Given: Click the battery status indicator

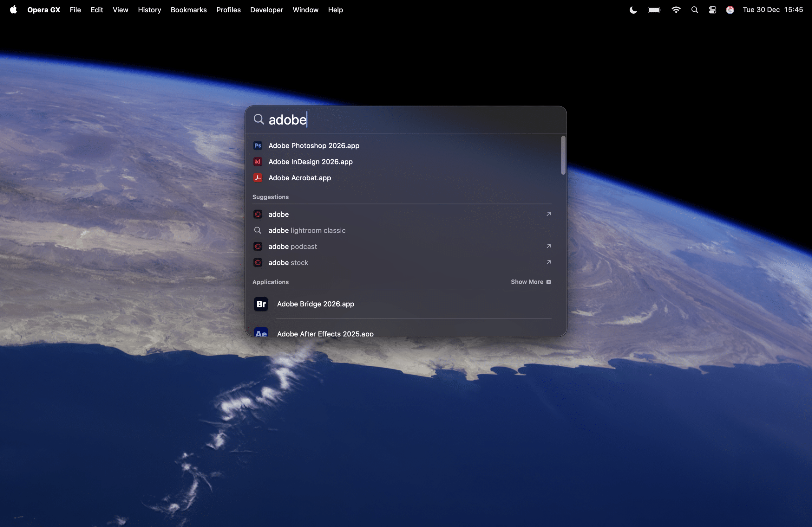Looking at the screenshot, I should (654, 10).
